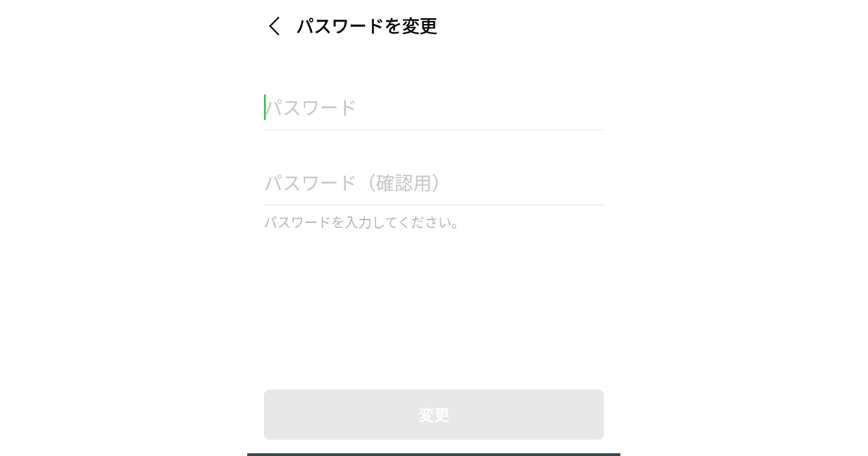868x456 pixels.
Task: Click the dark bar at the bottom
Action: click(x=434, y=454)
